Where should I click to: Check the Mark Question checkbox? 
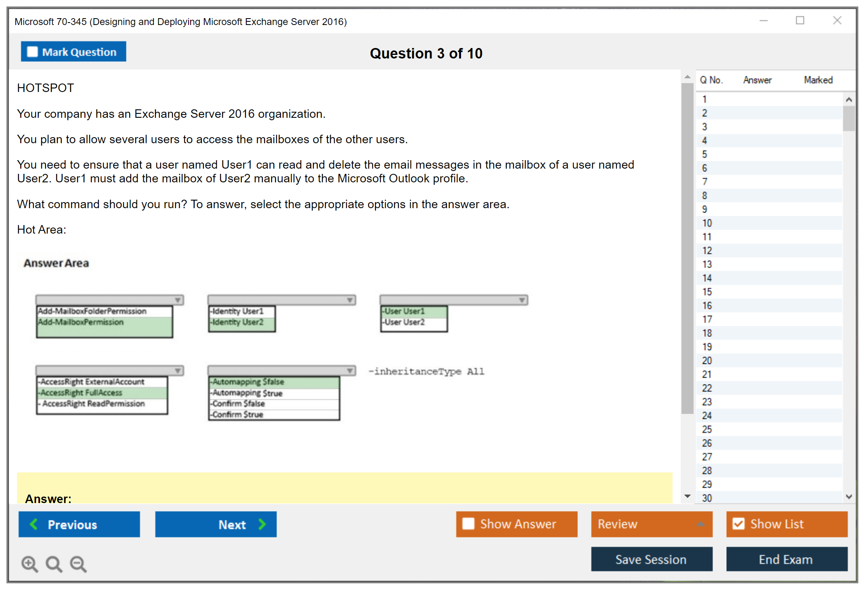[32, 52]
